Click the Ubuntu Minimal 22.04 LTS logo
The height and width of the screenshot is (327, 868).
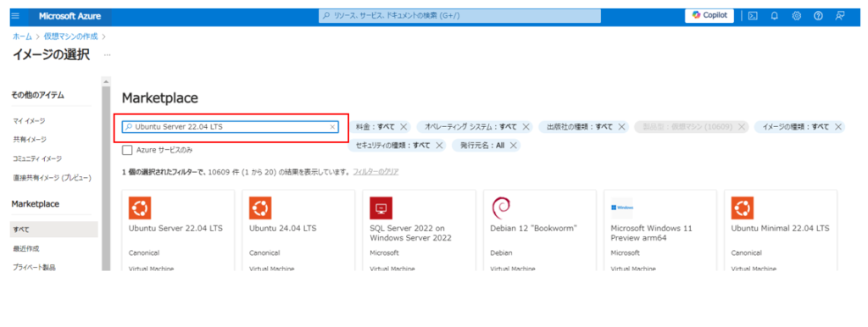743,208
